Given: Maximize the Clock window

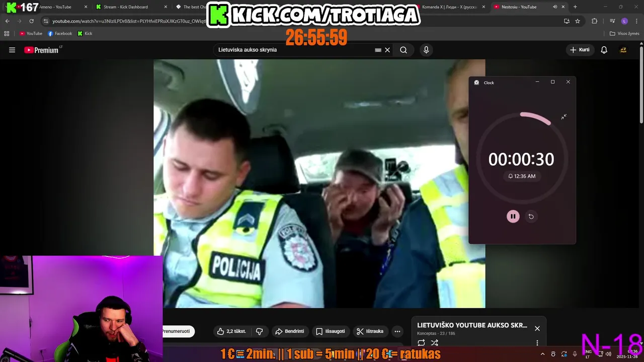Looking at the screenshot, I should click(x=552, y=82).
